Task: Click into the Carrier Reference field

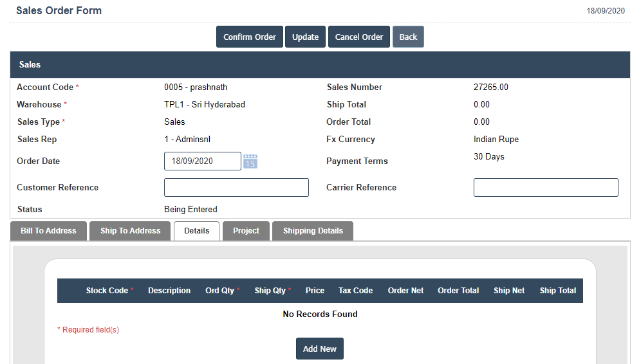Action: 546,188
